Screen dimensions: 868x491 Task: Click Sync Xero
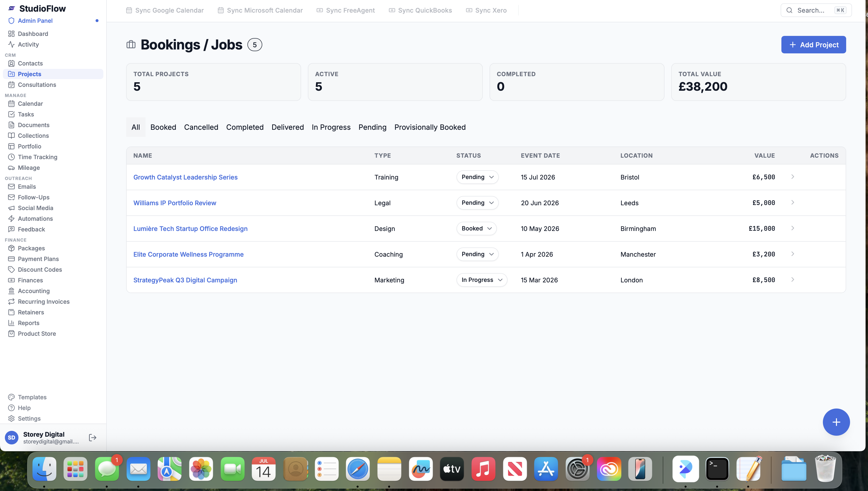click(x=486, y=10)
